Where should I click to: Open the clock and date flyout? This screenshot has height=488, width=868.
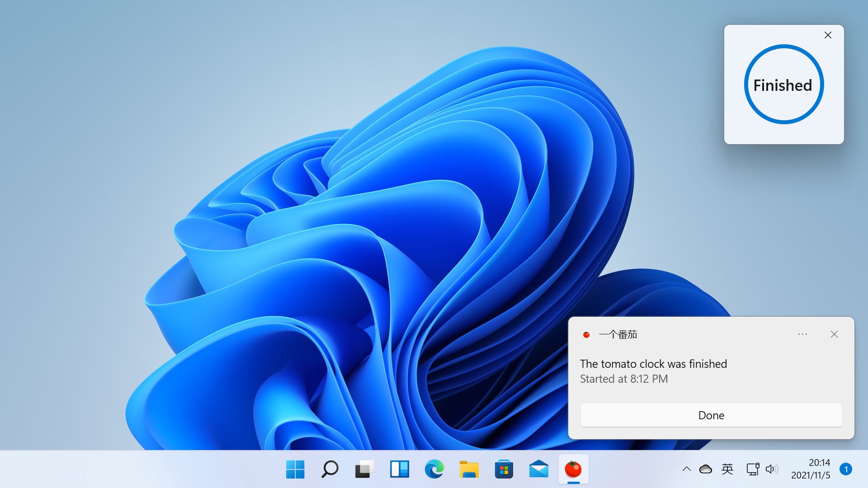811,469
